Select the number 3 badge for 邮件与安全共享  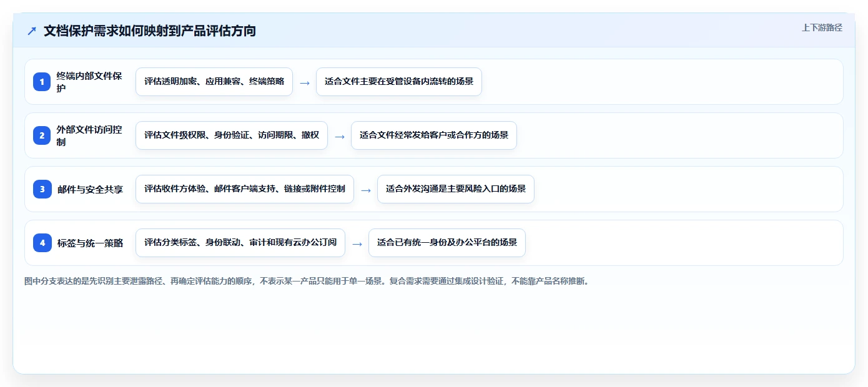coord(42,189)
